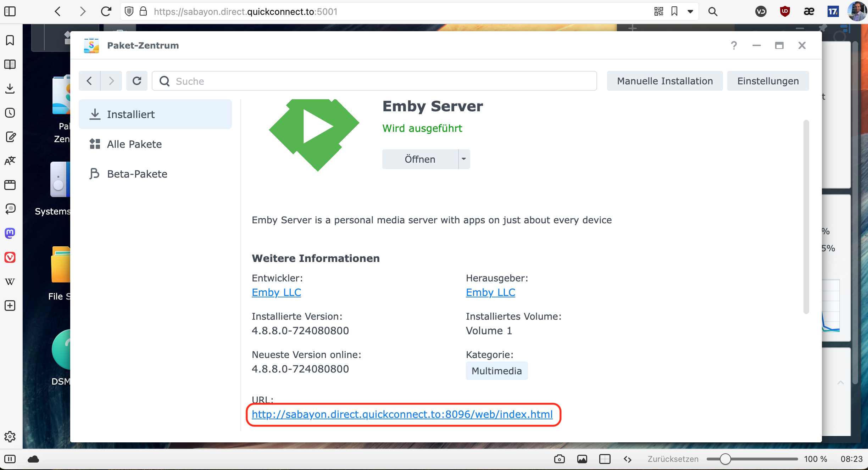
Task: Adjust the page zoom slider
Action: point(725,459)
